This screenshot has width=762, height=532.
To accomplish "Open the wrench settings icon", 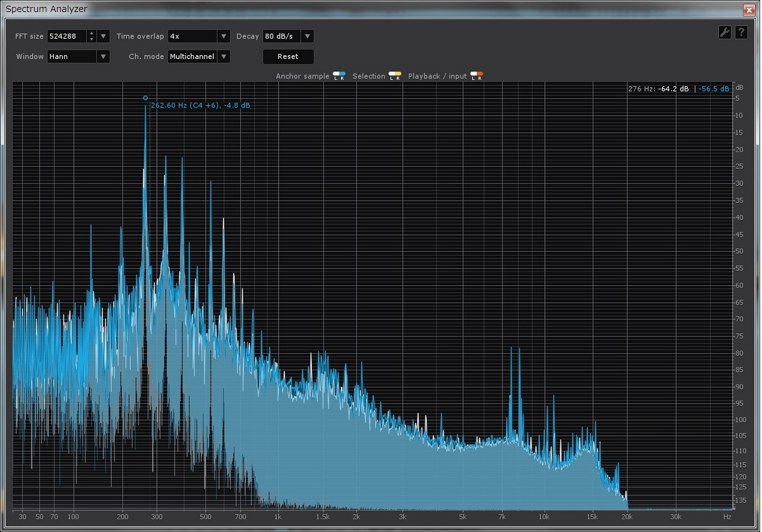I will 725,32.
